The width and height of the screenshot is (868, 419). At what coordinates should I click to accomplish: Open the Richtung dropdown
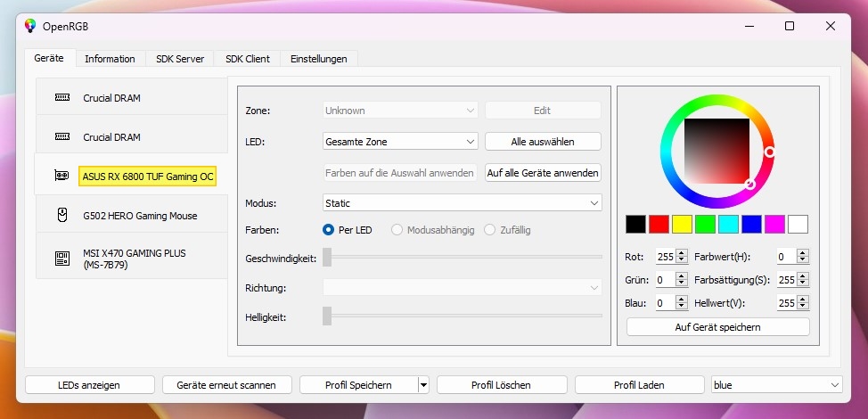[x=463, y=288]
